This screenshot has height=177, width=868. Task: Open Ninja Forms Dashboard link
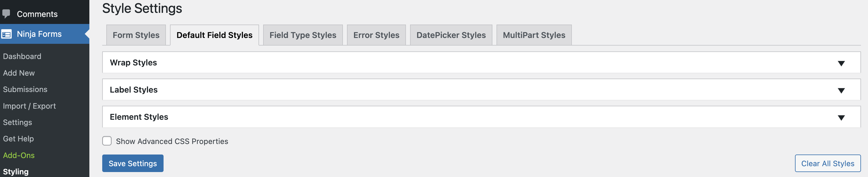[22, 56]
